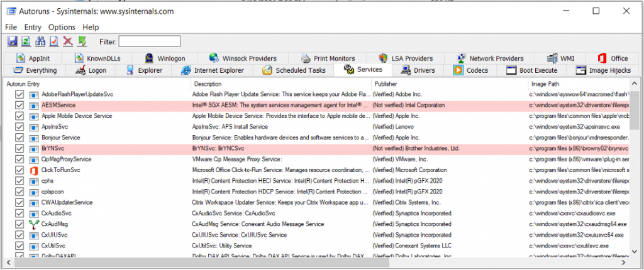Click the Refresh toolbar icon

tap(26, 41)
